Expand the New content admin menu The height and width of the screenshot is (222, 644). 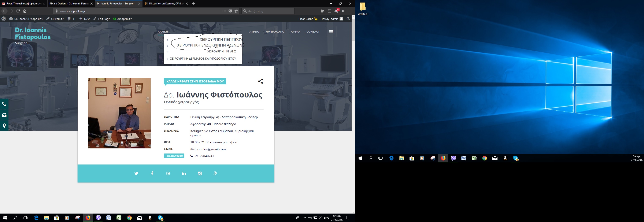[85, 19]
